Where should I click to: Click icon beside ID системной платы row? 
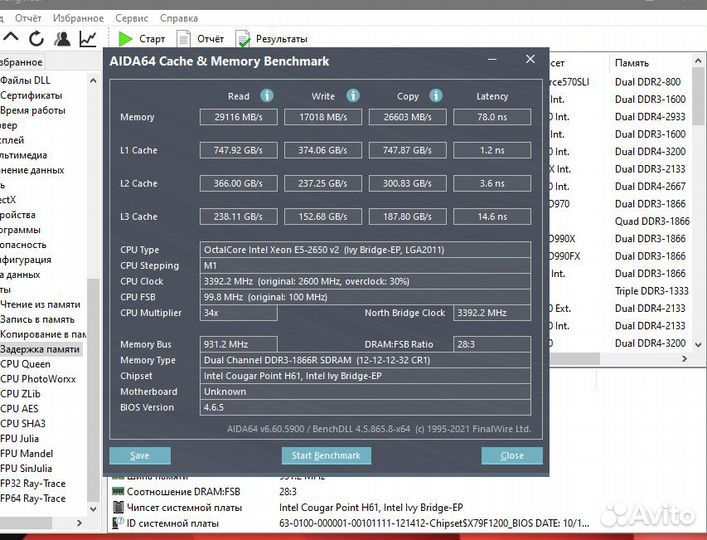click(x=118, y=523)
